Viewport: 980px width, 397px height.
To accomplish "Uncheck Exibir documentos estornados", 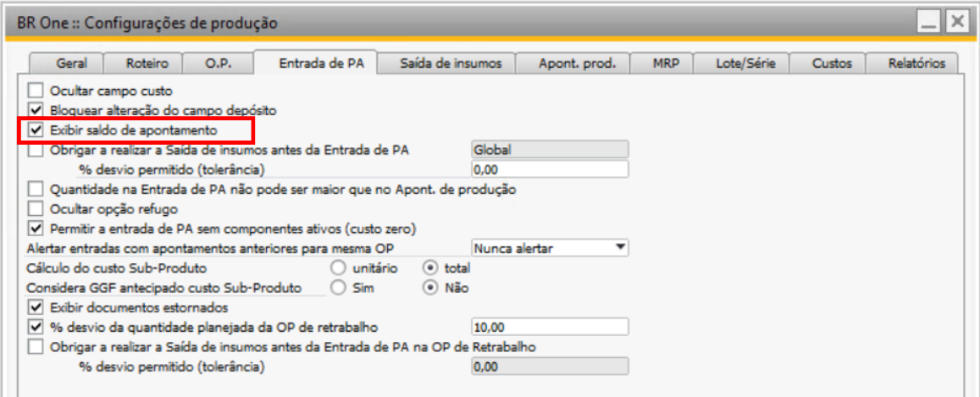I will 36,306.
